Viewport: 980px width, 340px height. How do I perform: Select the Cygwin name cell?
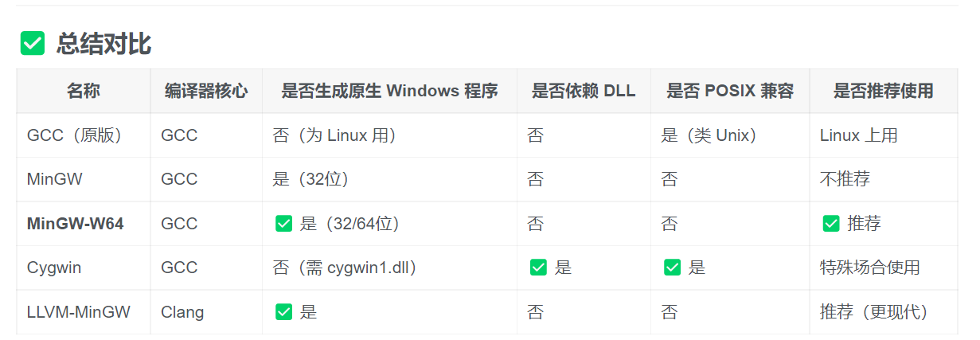pyautogui.click(x=54, y=268)
